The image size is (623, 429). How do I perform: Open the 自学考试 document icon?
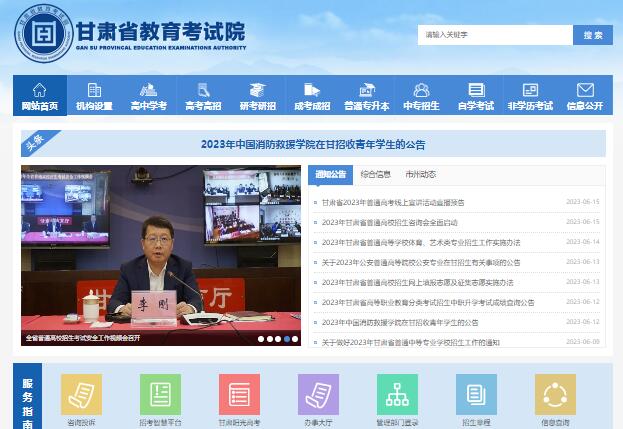pyautogui.click(x=476, y=90)
